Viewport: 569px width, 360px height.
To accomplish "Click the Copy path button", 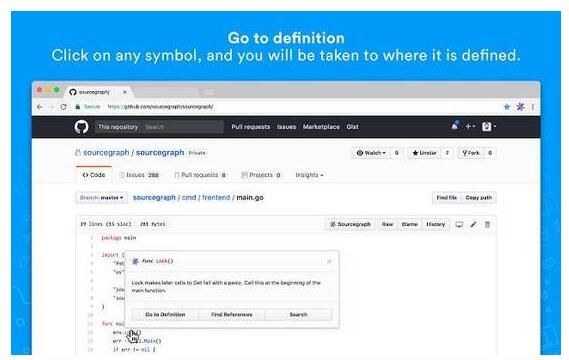I will click(479, 198).
